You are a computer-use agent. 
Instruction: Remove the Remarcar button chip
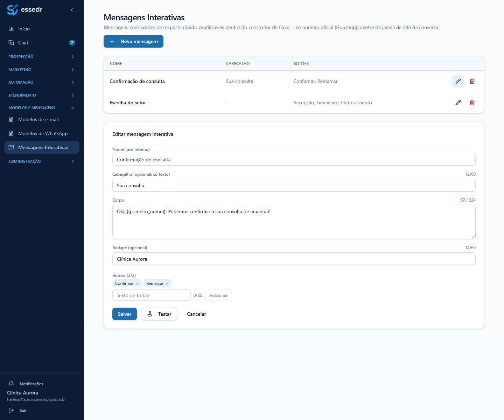tap(167, 283)
